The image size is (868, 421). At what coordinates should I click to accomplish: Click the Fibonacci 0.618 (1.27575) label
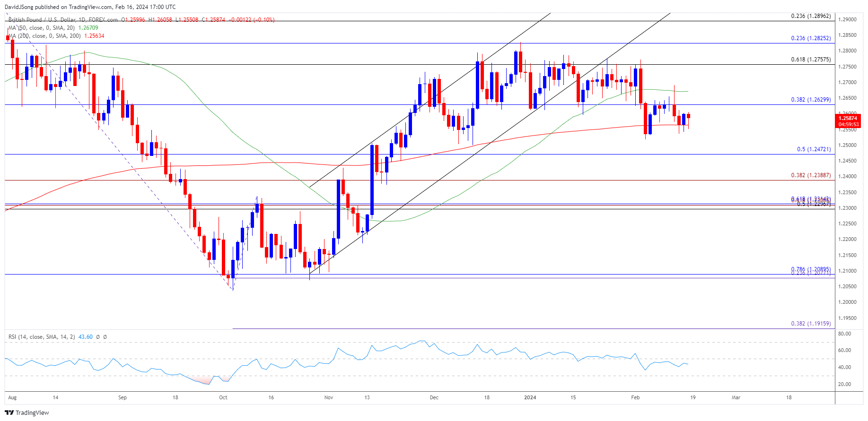coord(811,60)
